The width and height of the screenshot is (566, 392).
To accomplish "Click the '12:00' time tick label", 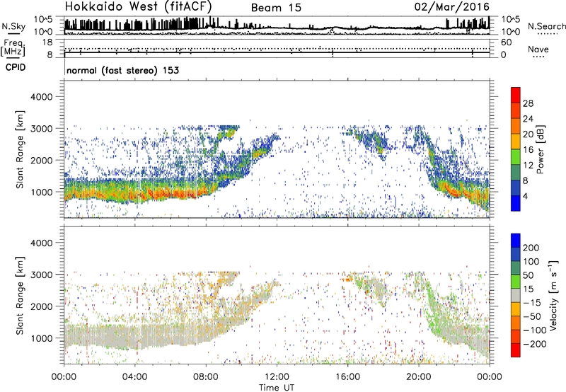I will 277,377.
